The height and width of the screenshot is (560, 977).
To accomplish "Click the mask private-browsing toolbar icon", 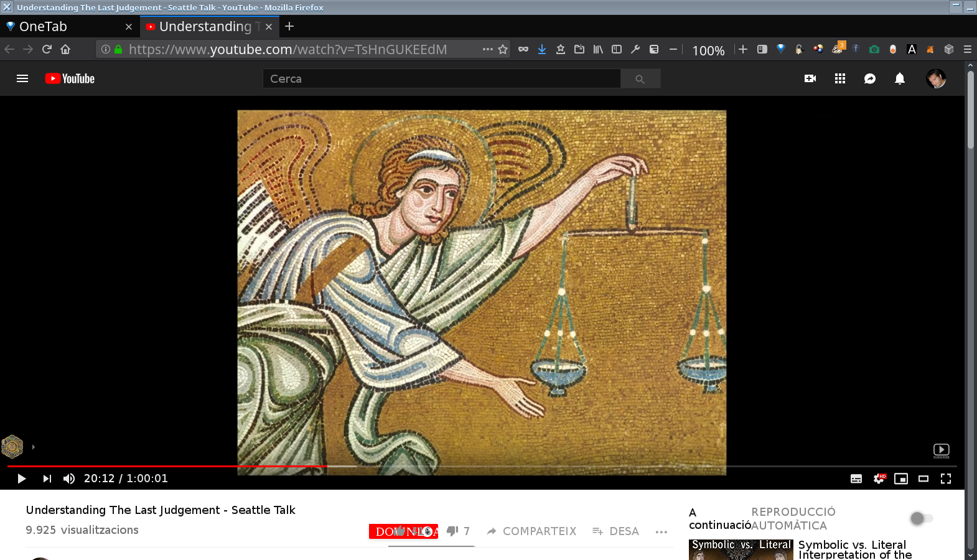I will pyautogui.click(x=523, y=49).
